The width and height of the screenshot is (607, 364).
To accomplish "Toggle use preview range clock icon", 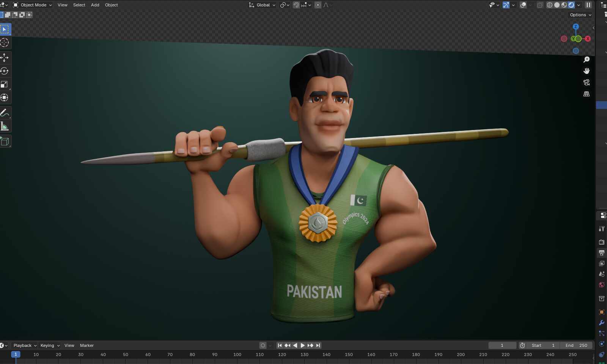I will (522, 345).
